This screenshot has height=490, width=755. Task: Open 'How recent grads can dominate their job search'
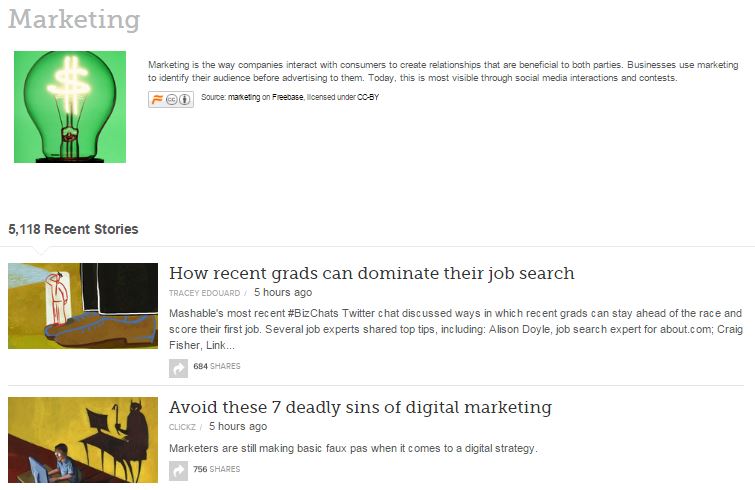pos(372,273)
